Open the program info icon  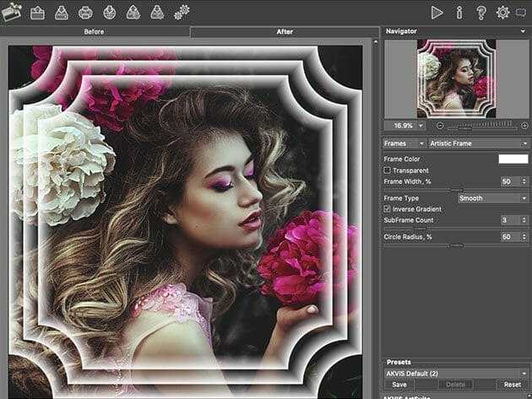coord(459,12)
